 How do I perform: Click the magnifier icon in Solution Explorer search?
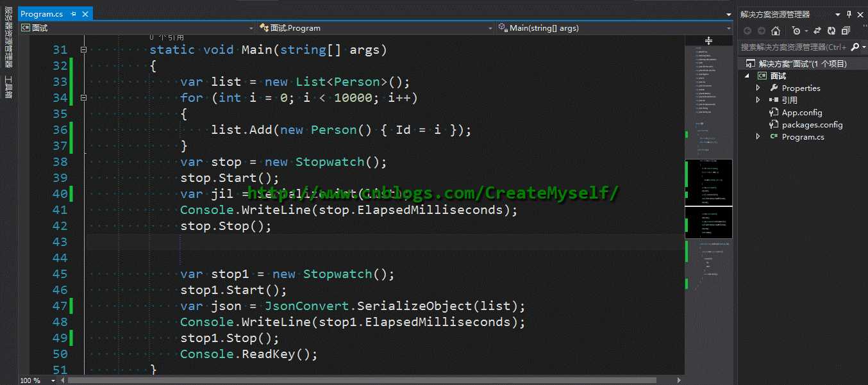854,47
